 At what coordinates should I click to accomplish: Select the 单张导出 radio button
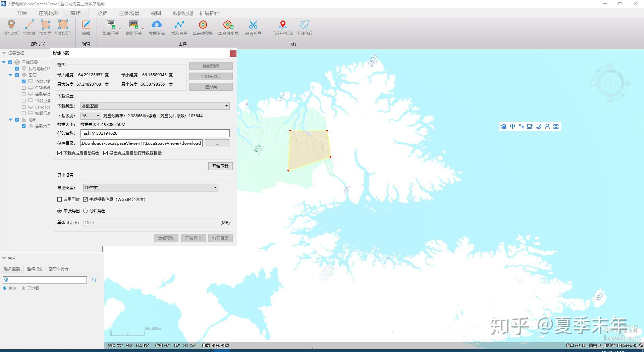click(60, 211)
